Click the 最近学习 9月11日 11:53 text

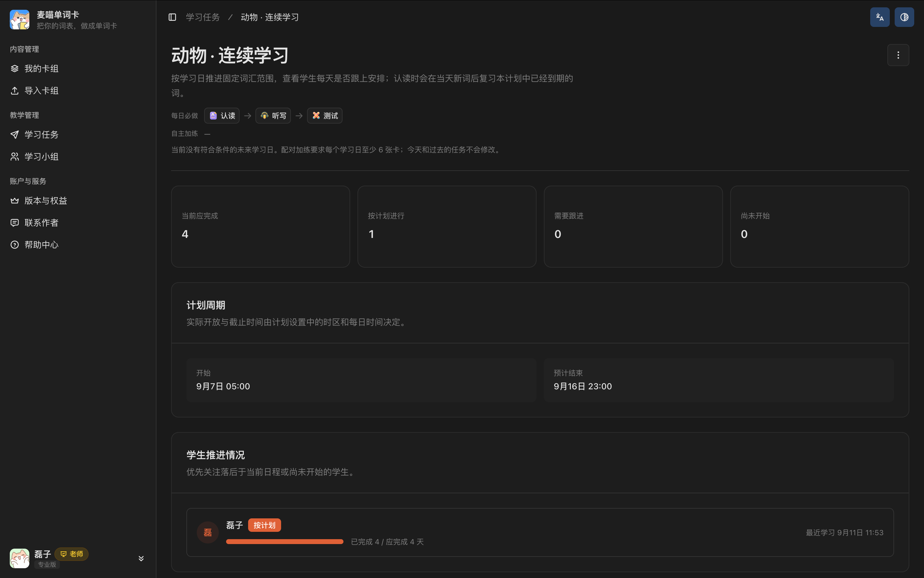tap(845, 532)
